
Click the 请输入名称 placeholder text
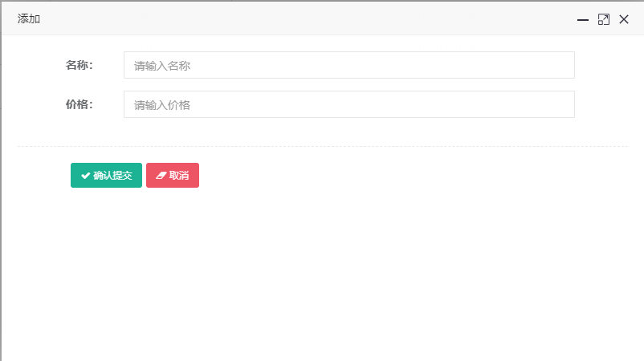pyautogui.click(x=162, y=66)
